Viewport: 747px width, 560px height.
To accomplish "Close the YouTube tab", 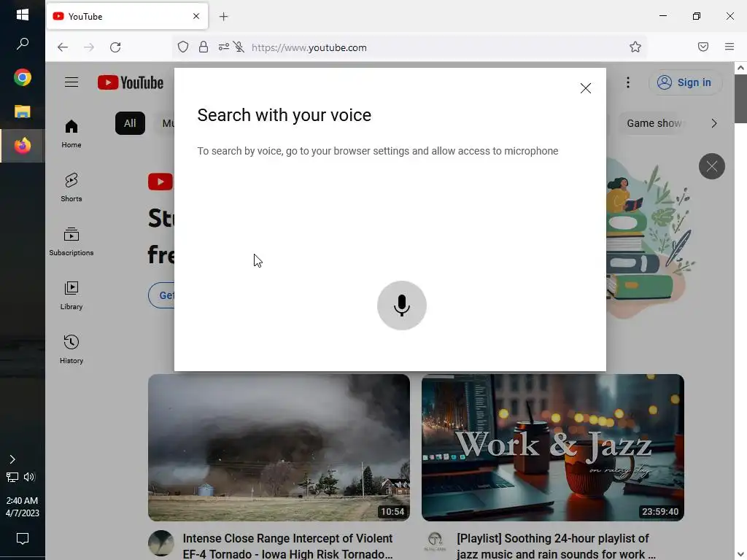I will pyautogui.click(x=196, y=16).
